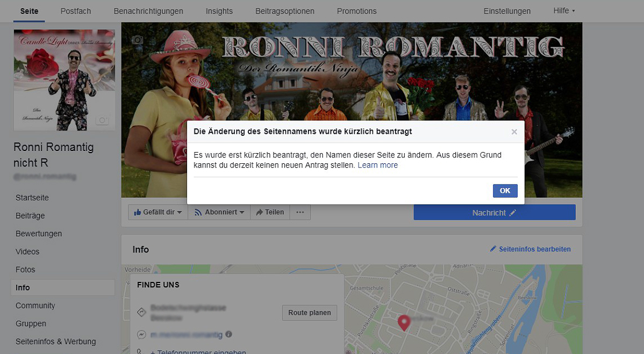Open Gruppen in the left sidebar

coord(31,323)
